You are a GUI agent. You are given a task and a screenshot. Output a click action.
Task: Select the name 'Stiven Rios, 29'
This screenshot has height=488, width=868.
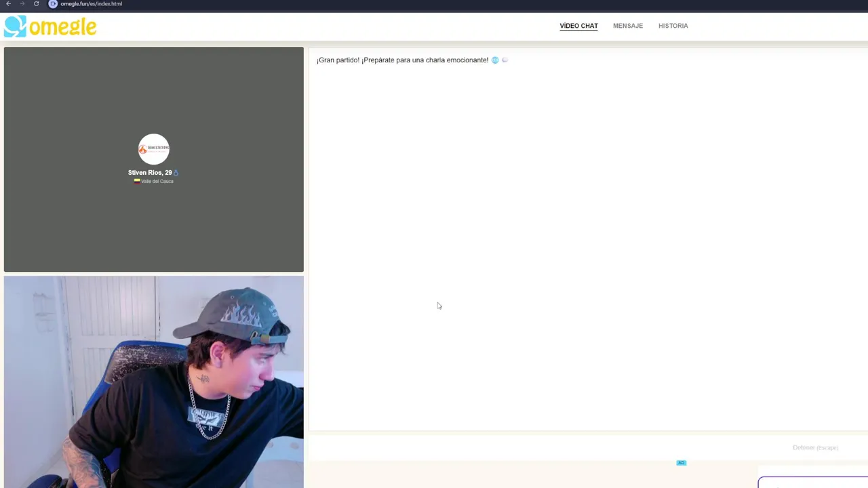tap(150, 173)
